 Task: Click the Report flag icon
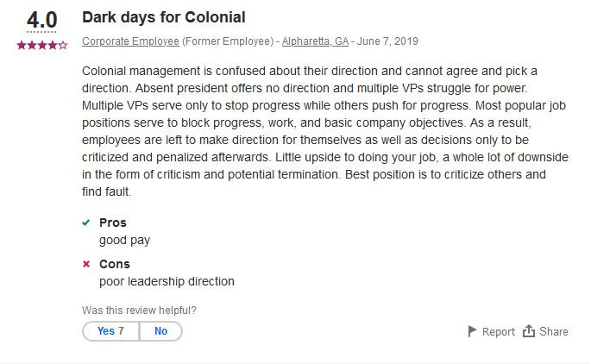click(472, 331)
